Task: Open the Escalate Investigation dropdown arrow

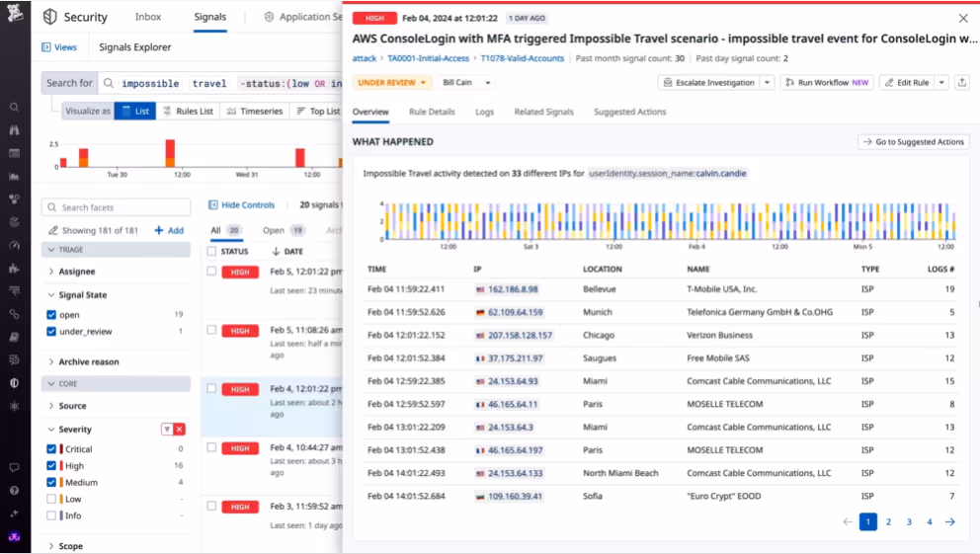Action: tap(768, 82)
